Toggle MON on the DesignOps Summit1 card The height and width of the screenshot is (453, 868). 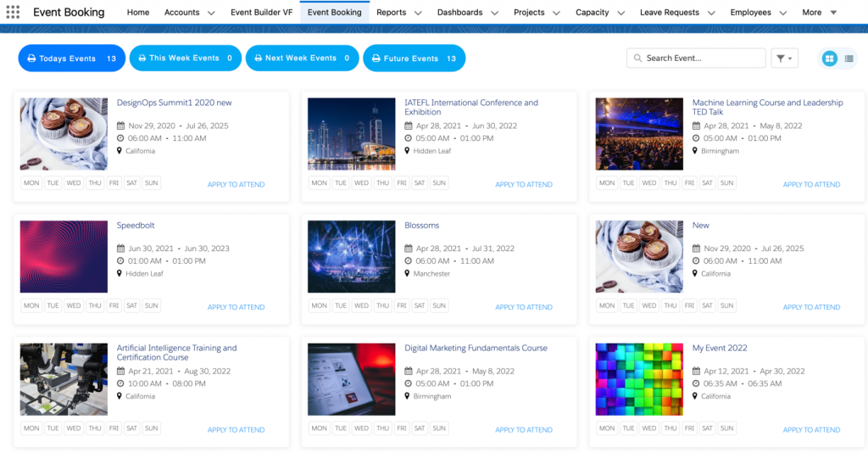[31, 183]
